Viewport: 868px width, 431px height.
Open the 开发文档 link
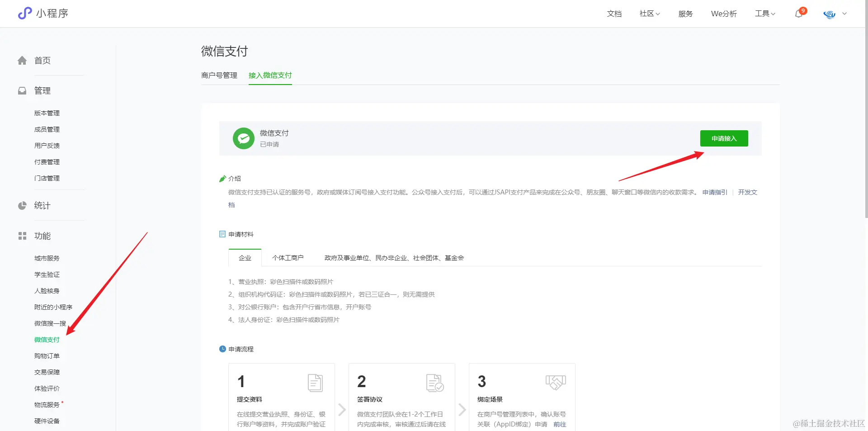click(748, 192)
